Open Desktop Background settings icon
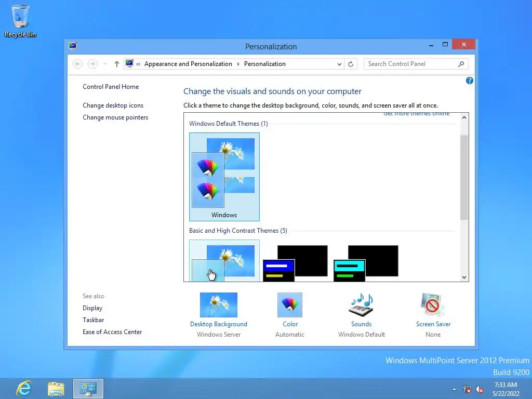Screen dimensions: 532x399 [219, 304]
